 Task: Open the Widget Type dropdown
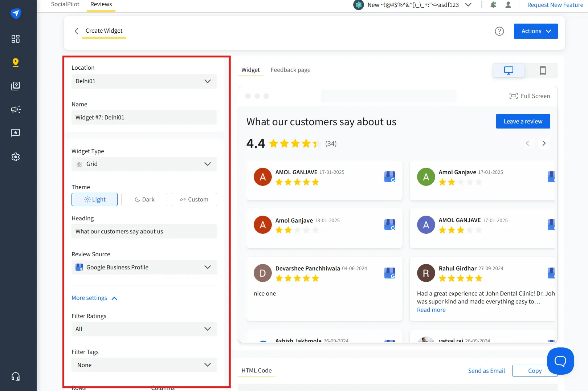click(144, 164)
